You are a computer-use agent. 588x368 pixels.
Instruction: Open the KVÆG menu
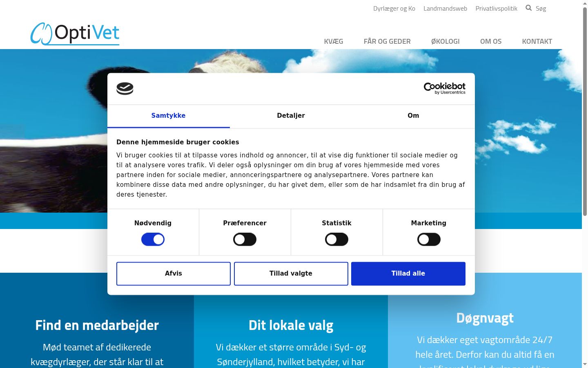tap(334, 41)
